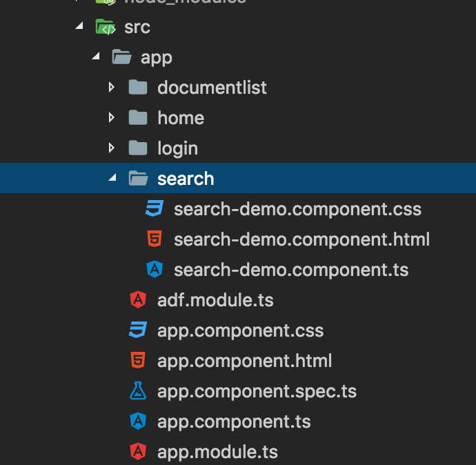Click the red Angular icon beside adf.module.ts
The width and height of the screenshot is (476, 465).
tap(138, 300)
